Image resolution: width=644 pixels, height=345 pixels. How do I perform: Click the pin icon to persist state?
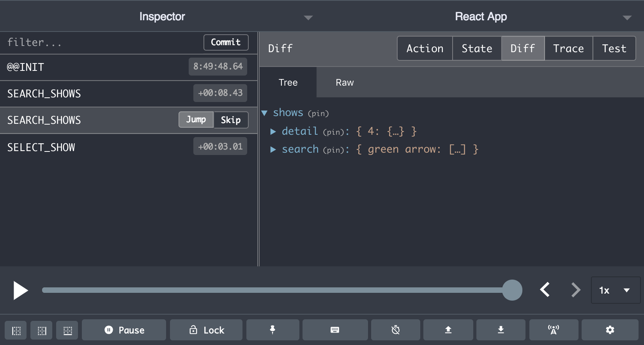tap(272, 330)
